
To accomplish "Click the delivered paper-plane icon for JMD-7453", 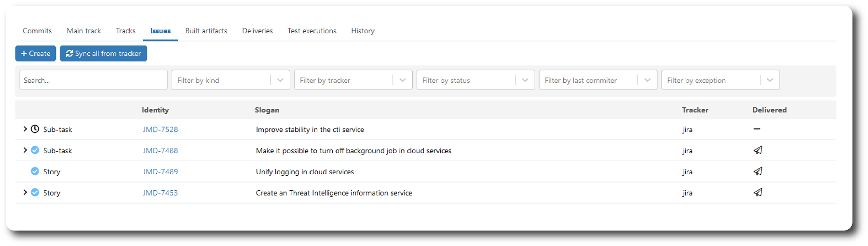I will click(x=758, y=193).
